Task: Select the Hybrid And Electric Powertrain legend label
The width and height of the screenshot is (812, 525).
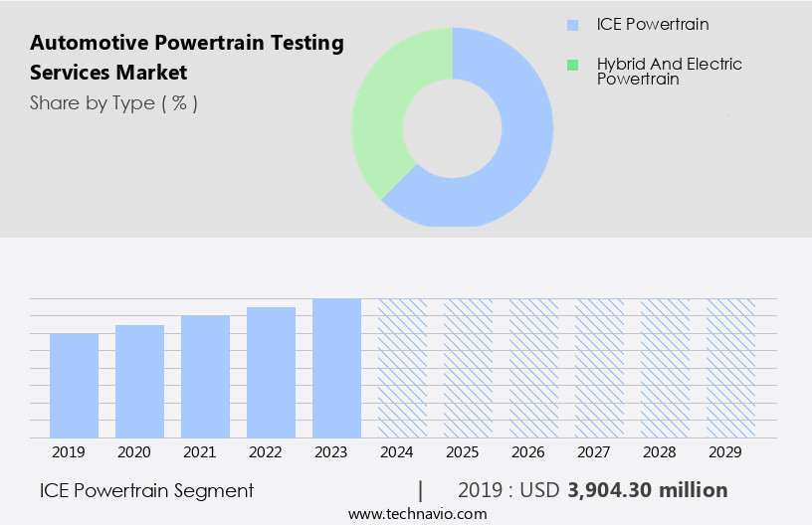Action: 669,72
